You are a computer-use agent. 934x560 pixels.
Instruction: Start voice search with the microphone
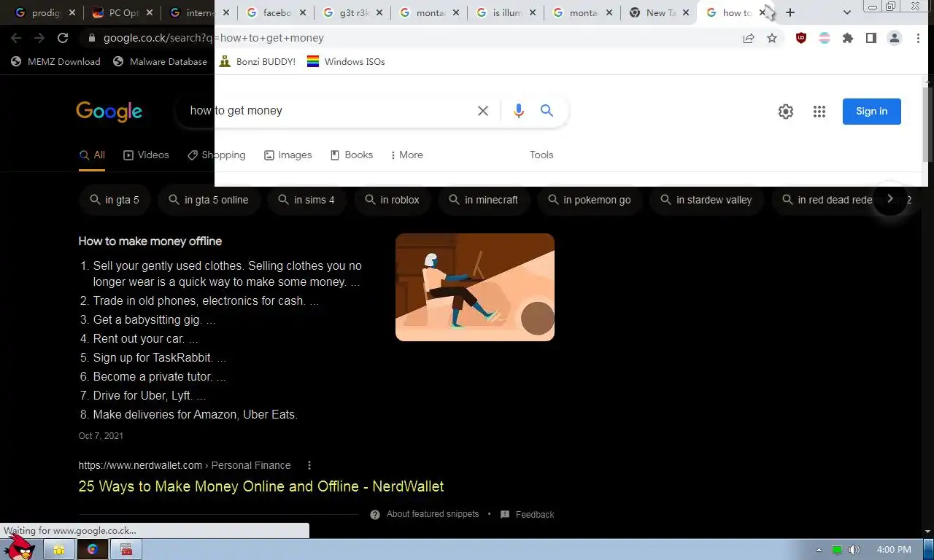(x=519, y=111)
